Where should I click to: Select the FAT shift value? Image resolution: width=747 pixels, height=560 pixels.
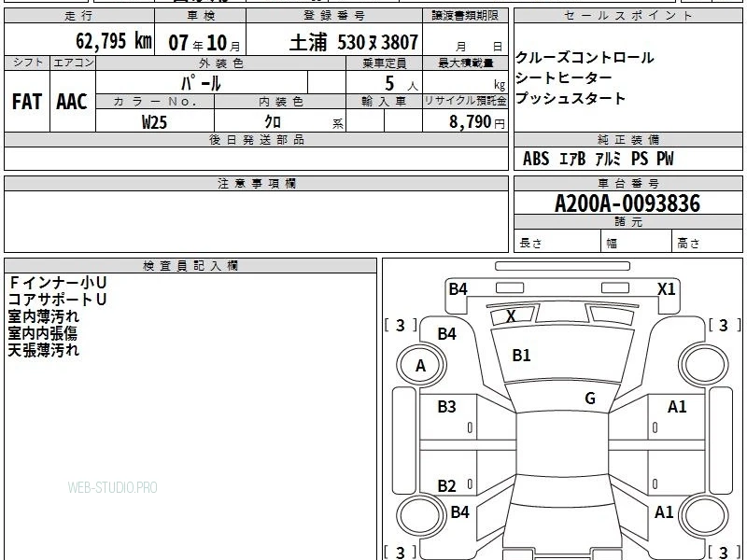[x=27, y=102]
